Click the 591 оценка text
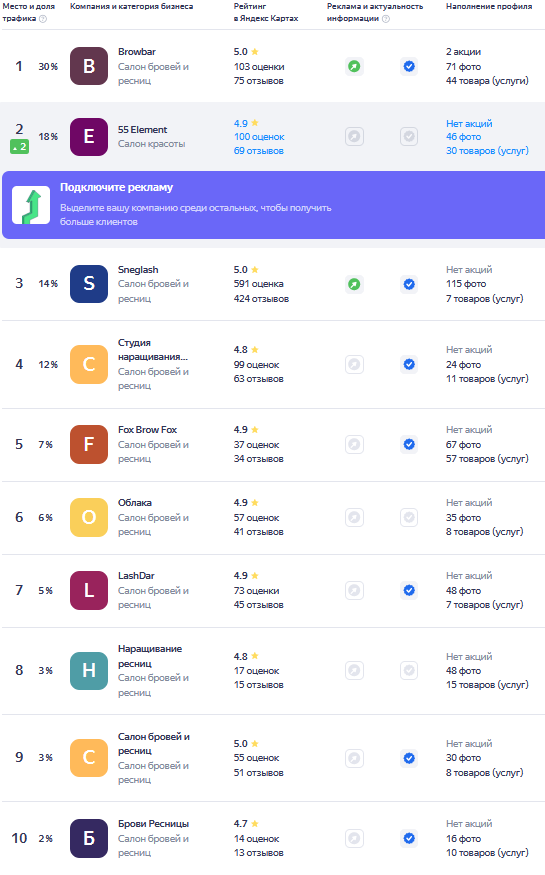Screen dimensions: 545x875 point(258,283)
